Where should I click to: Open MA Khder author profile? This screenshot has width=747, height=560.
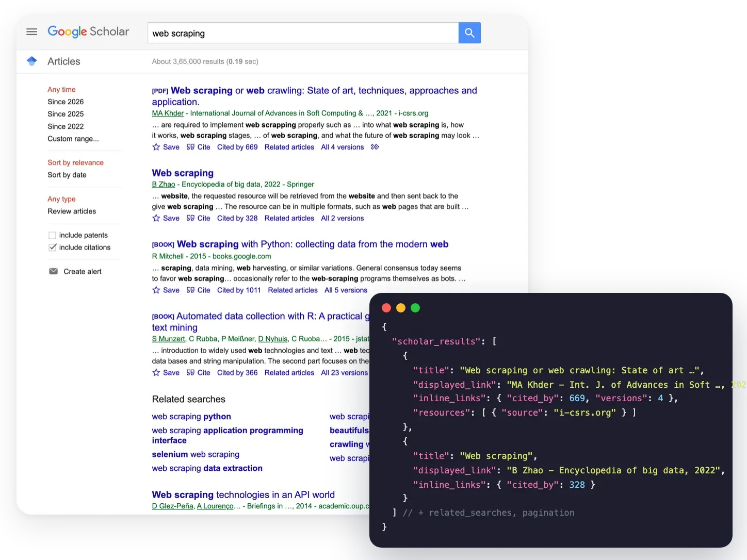click(x=168, y=113)
